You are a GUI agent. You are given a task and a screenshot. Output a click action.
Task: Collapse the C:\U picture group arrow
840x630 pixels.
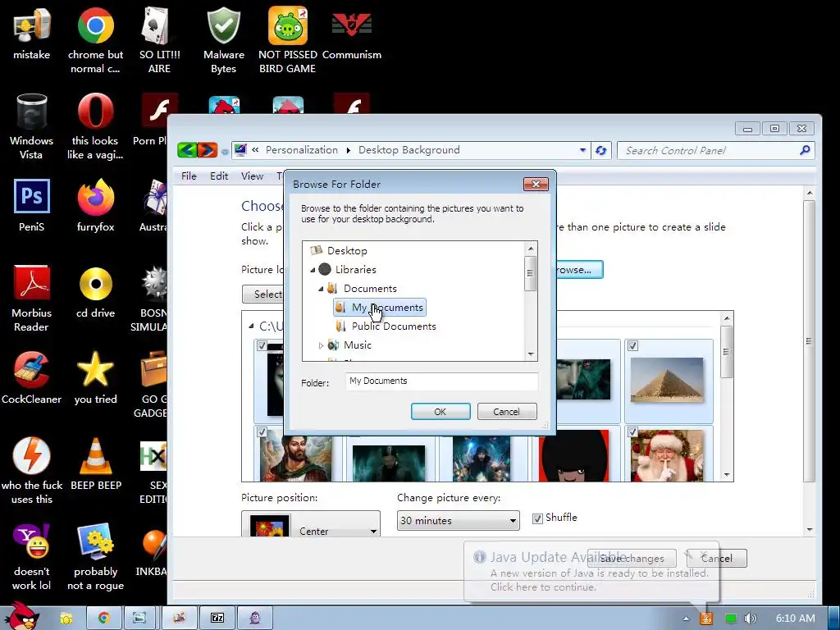click(251, 326)
